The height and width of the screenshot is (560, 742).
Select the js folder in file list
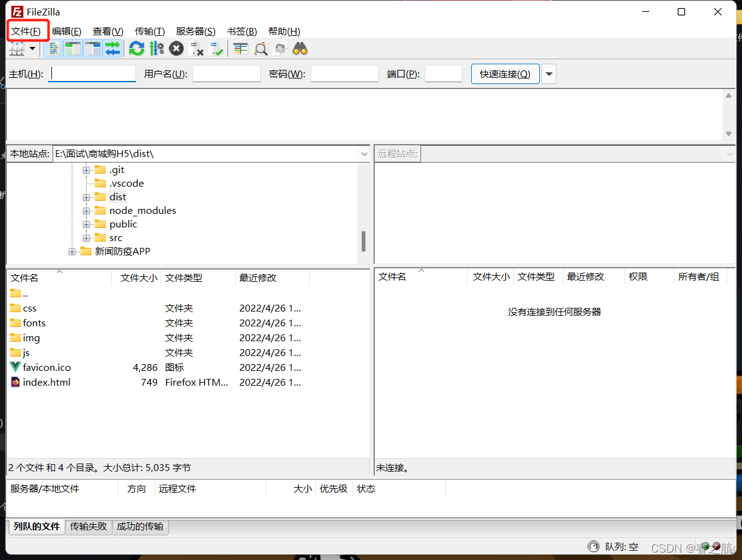click(x=26, y=353)
